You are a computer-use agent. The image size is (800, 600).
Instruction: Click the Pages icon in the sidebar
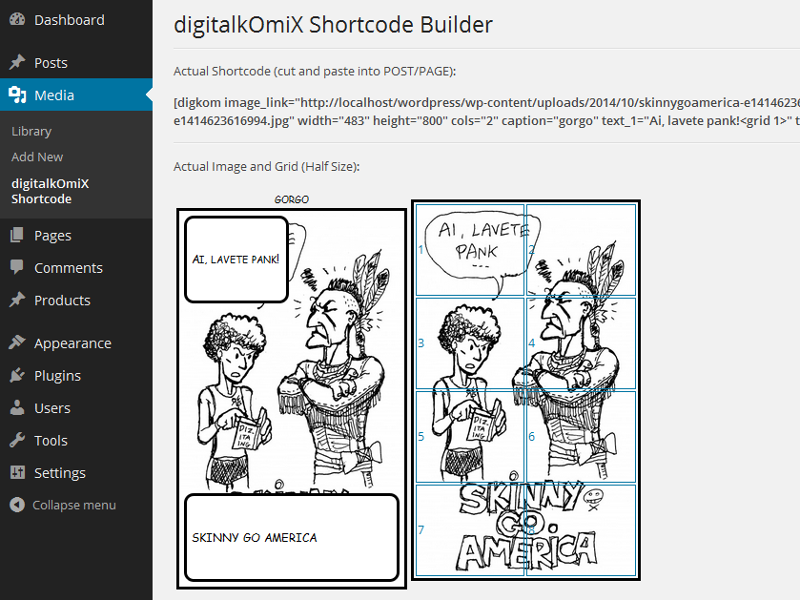pos(17,235)
